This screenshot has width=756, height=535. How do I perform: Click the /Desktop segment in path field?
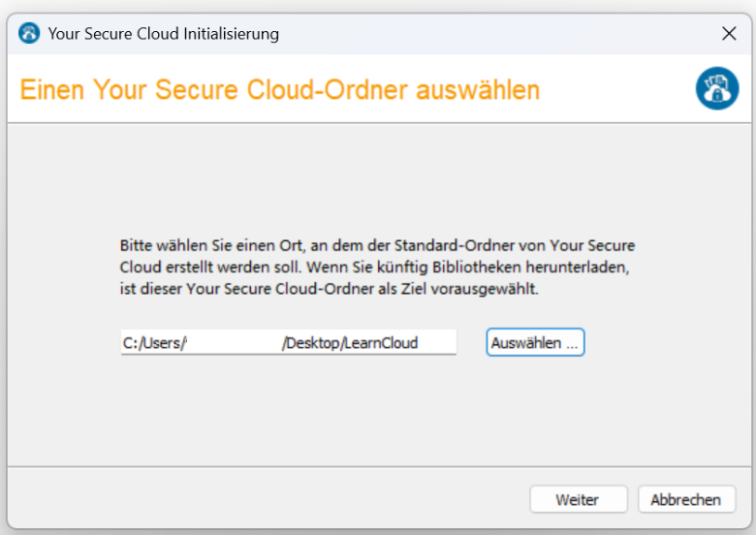click(310, 343)
